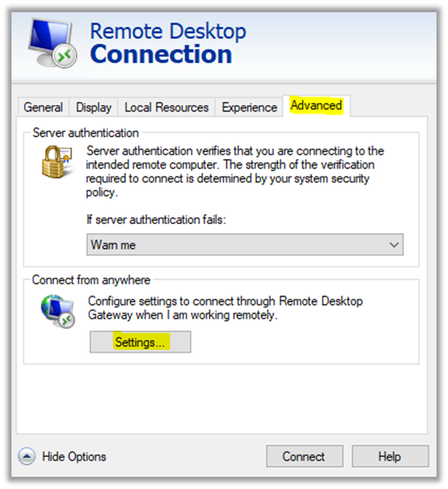The width and height of the screenshot is (448, 489).
Task: Open the Display tab
Action: pyautogui.click(x=93, y=107)
